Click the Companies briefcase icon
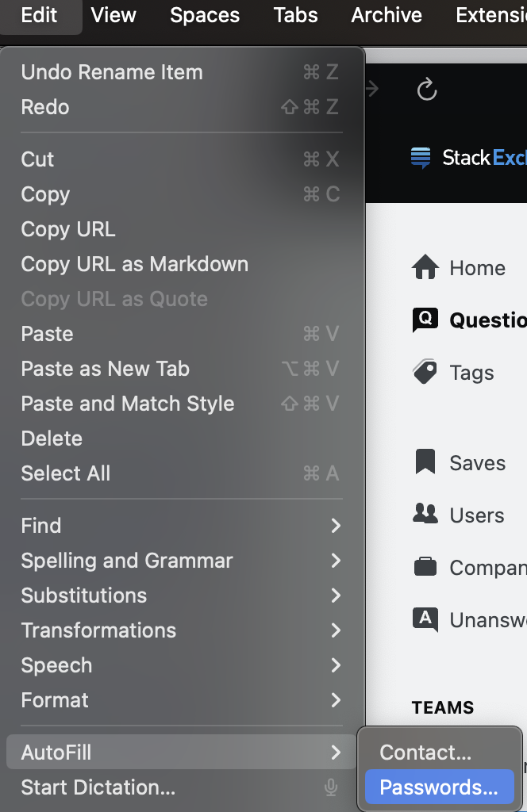Screen dimensions: 527x812 [x=425, y=567]
